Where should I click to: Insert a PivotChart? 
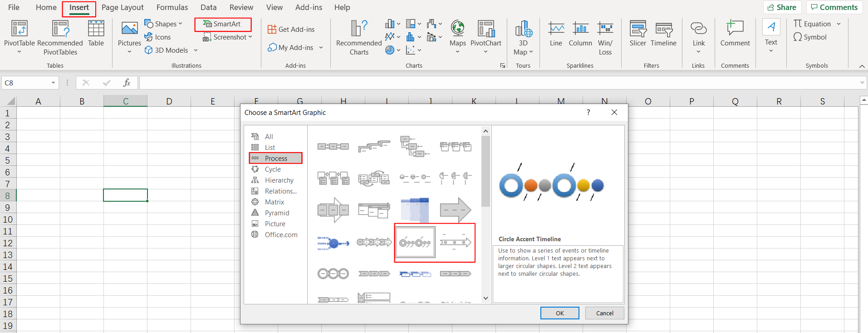tap(486, 37)
